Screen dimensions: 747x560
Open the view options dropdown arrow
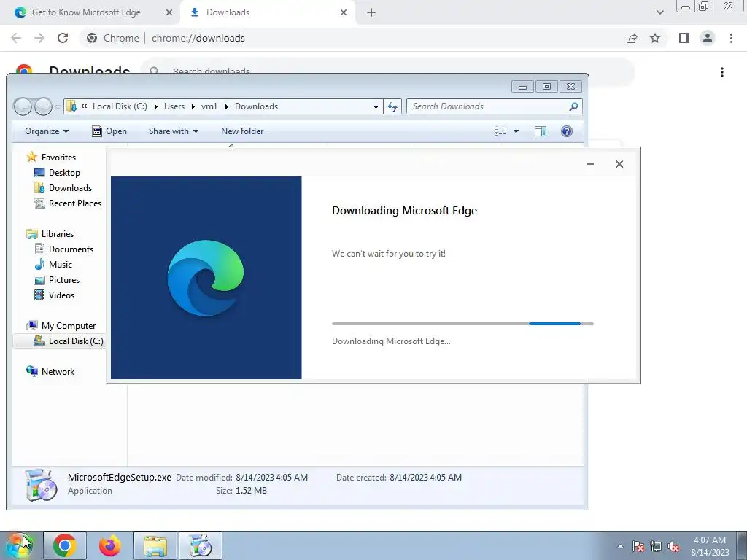coord(516,131)
